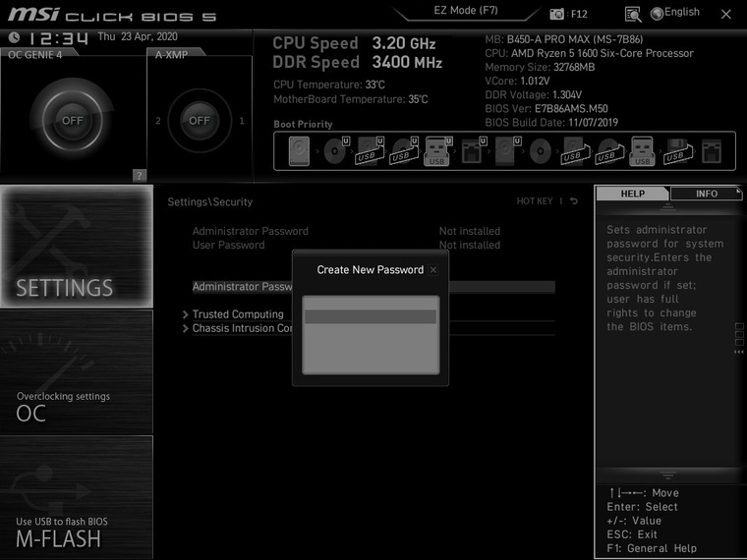Select the non-UEFI CD/DVD boot icon
The height and width of the screenshot is (560, 747).
coord(541,152)
